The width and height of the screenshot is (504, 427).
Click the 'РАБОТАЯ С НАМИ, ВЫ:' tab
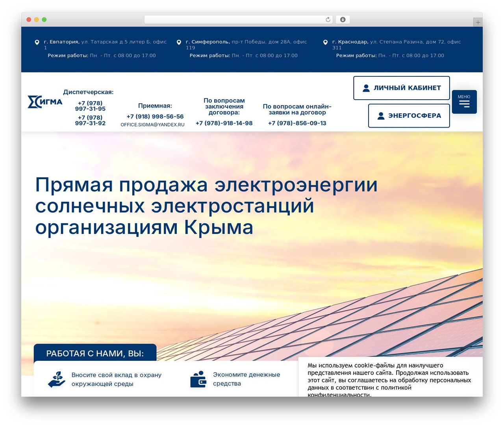(95, 353)
